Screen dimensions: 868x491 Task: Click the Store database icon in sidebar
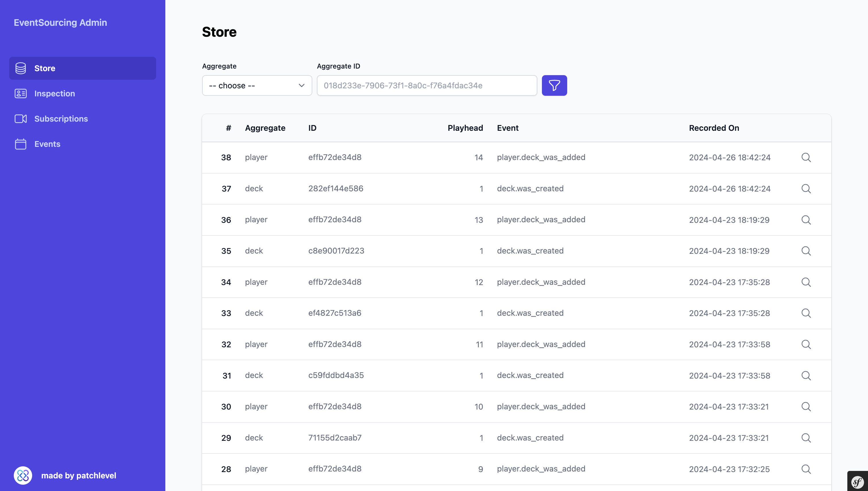21,68
